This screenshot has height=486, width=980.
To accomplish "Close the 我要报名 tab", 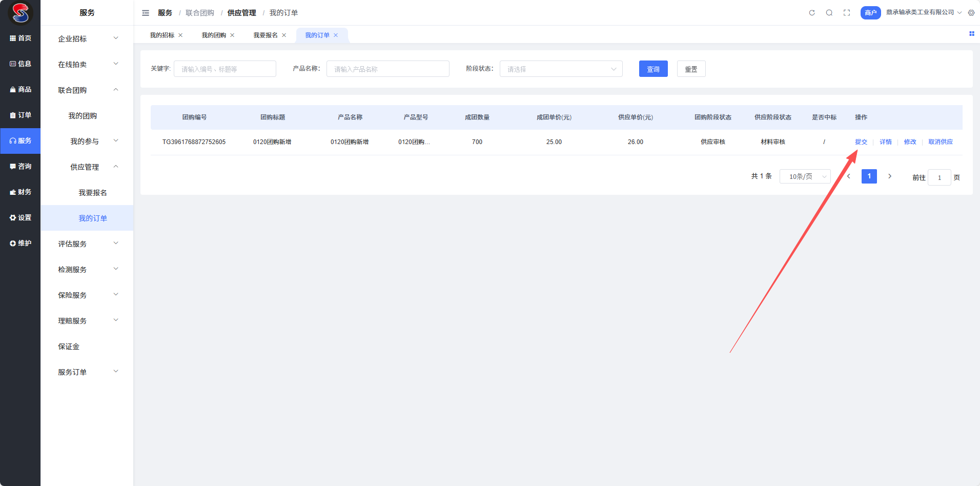I will coord(284,35).
